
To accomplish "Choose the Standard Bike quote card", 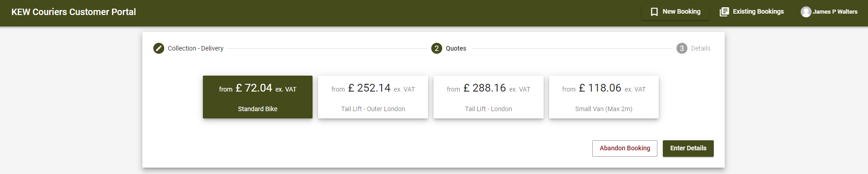I will pos(257,97).
